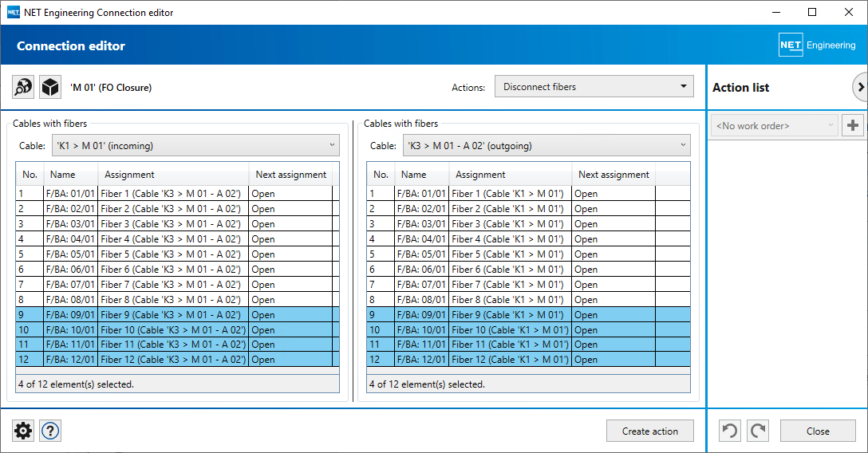Collapse the Action list panel with the chevron
Viewport: 868px width, 453px height.
tap(860, 88)
